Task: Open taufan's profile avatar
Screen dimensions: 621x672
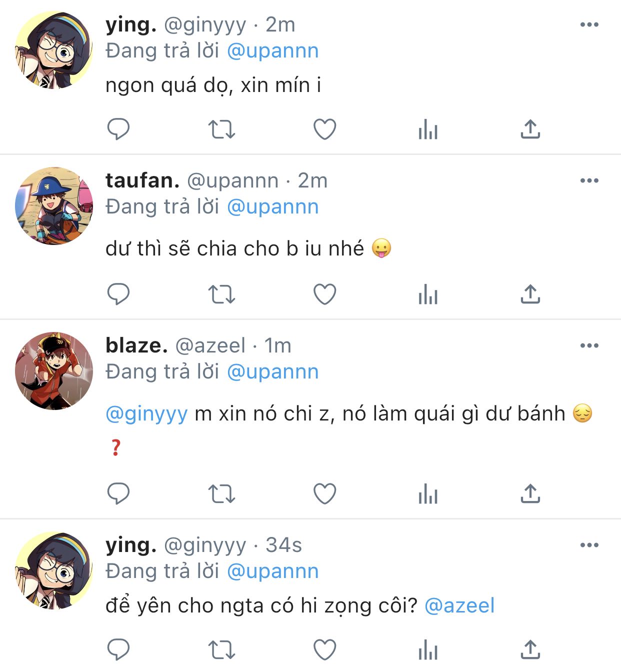Action: (x=54, y=205)
